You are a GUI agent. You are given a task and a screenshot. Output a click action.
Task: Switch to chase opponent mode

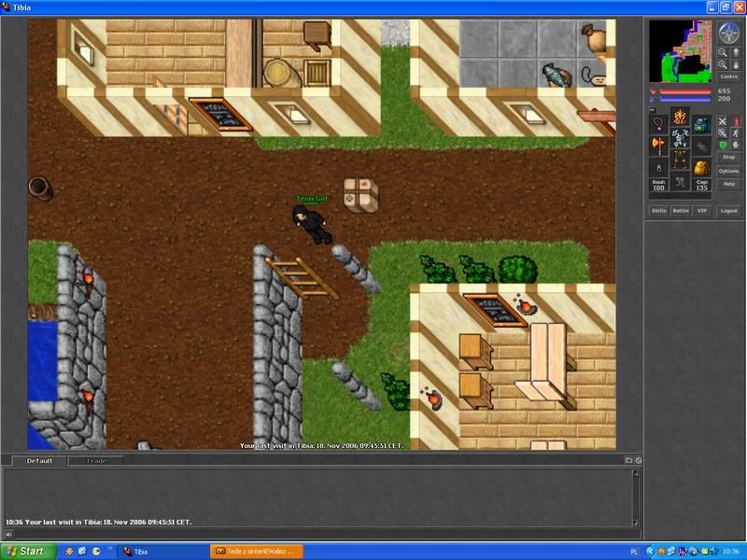[736, 133]
